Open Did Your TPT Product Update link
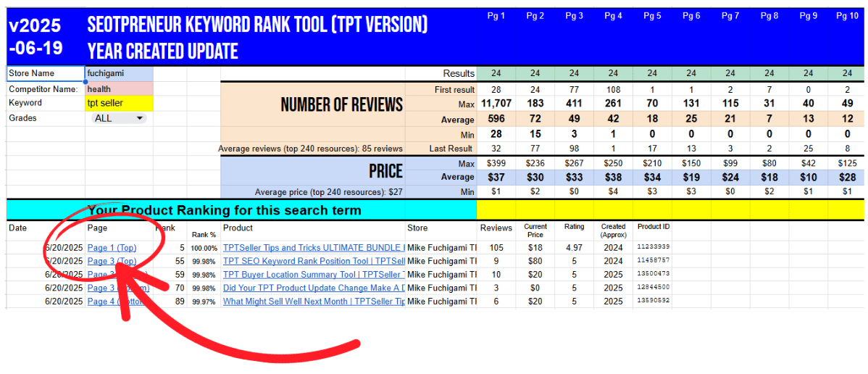The image size is (868, 374). pos(313,288)
